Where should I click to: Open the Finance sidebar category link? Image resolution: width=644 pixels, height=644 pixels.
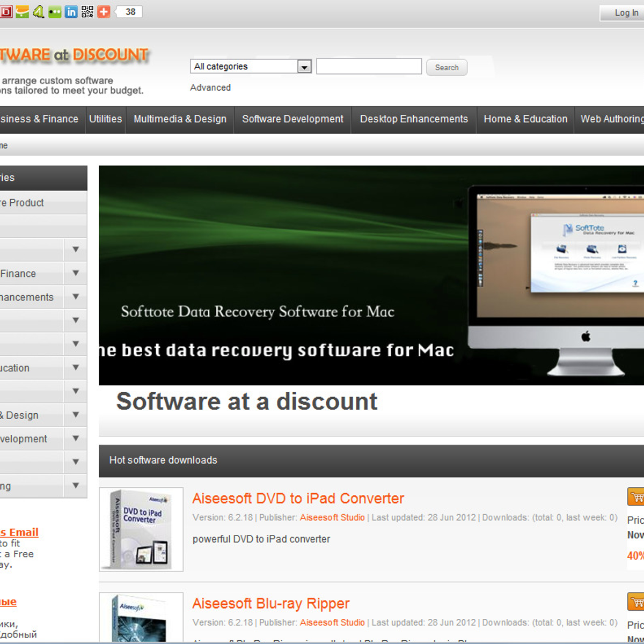pos(18,274)
